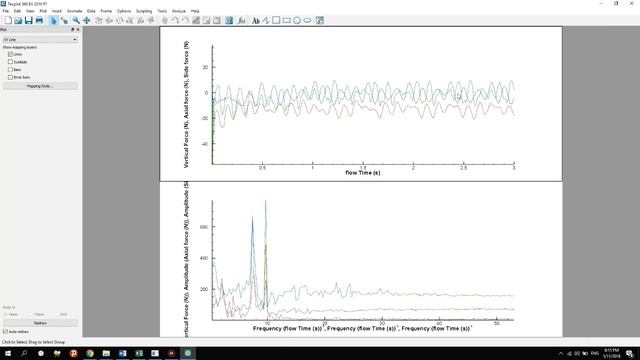
Task: Click the Open file toolbar icon
Action: click(x=18, y=20)
